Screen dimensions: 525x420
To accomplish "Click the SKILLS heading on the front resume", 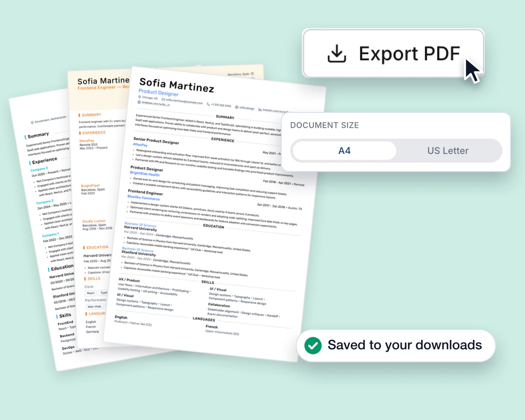I will (207, 282).
